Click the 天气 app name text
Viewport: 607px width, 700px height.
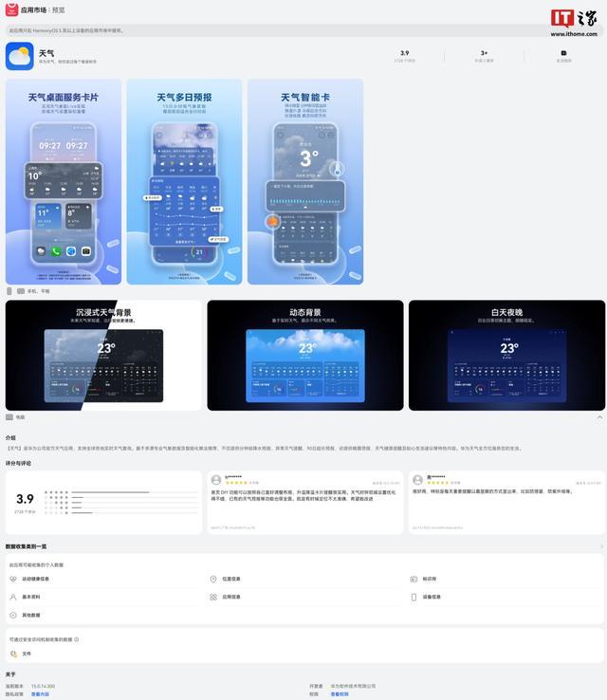click(x=46, y=53)
